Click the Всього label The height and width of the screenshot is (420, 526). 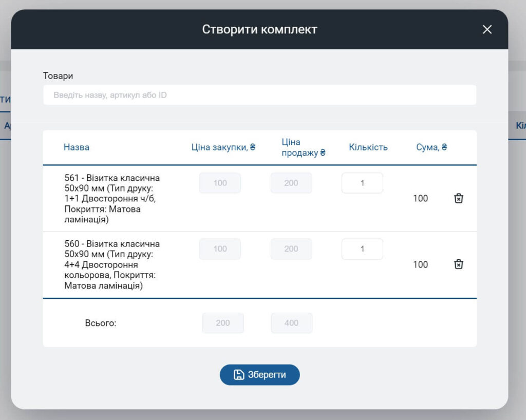101,323
